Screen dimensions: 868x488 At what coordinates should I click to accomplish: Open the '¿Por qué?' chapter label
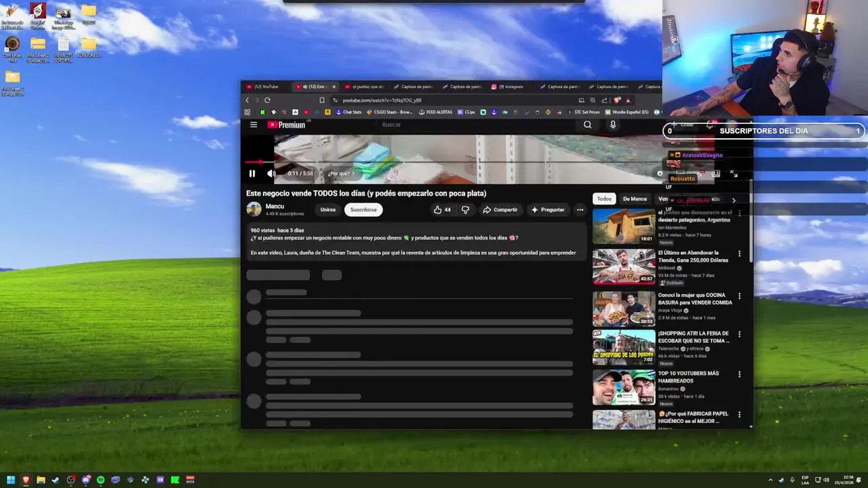tap(340, 174)
